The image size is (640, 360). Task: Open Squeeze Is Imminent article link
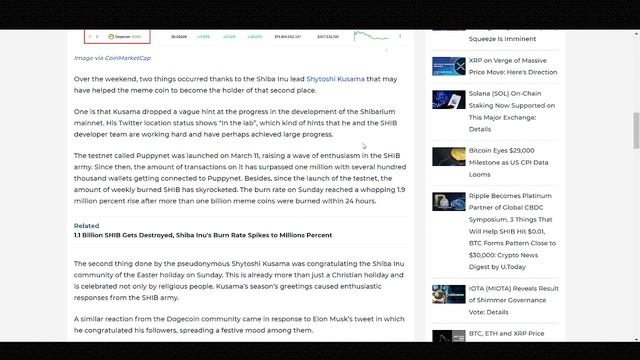pos(502,39)
